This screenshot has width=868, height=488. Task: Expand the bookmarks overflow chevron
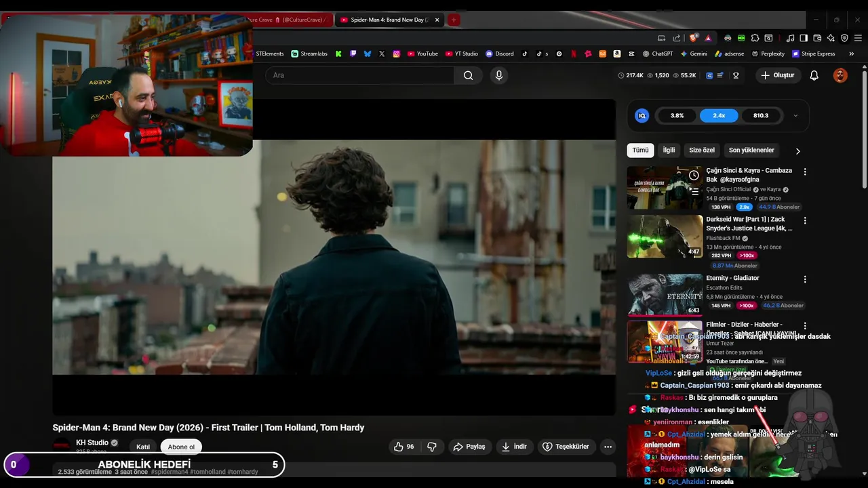(x=851, y=54)
